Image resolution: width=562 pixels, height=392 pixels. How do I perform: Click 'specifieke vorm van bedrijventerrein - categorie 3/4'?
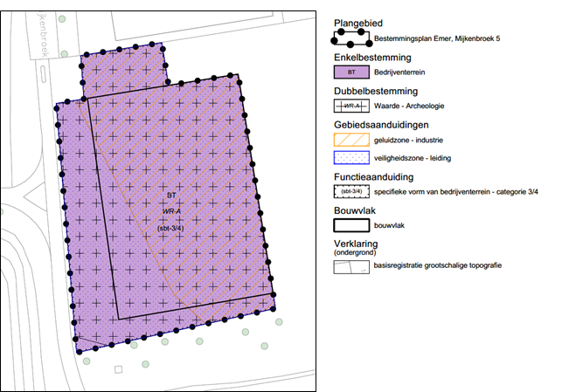(x=456, y=192)
